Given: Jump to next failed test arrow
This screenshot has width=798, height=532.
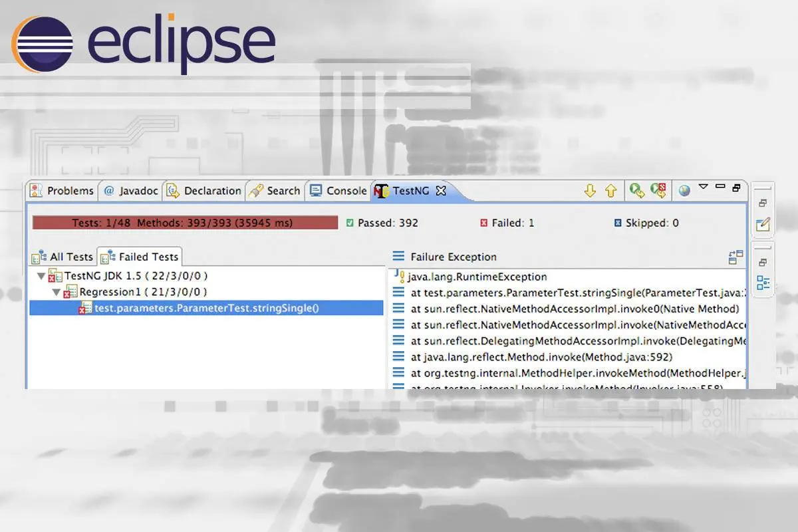Looking at the screenshot, I should coord(590,191).
